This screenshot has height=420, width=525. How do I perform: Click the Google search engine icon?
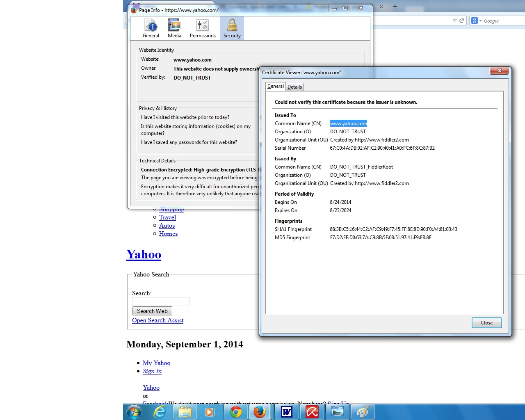click(x=475, y=21)
